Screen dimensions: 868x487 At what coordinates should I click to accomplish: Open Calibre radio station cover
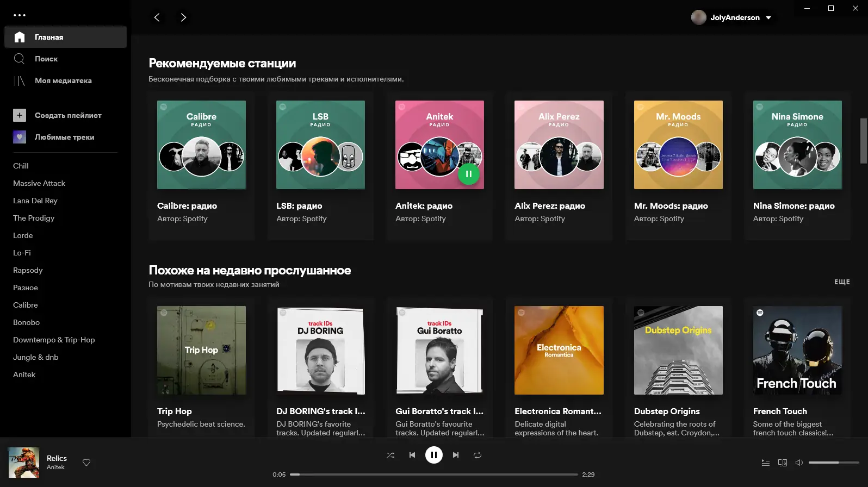[x=201, y=145]
